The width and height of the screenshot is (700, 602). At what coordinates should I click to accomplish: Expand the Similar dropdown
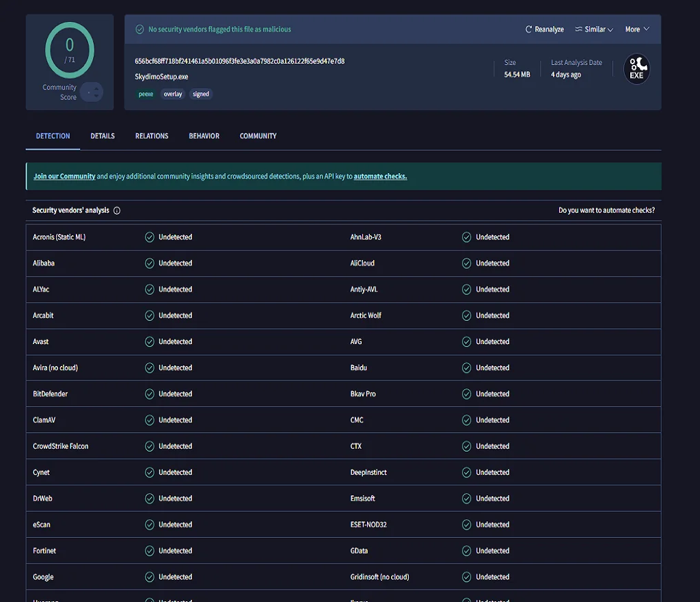593,29
